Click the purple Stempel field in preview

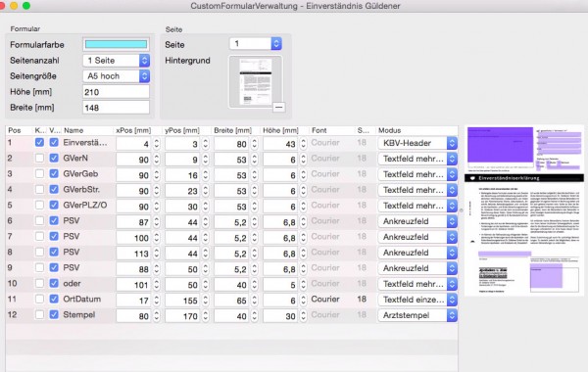pyautogui.click(x=546, y=275)
